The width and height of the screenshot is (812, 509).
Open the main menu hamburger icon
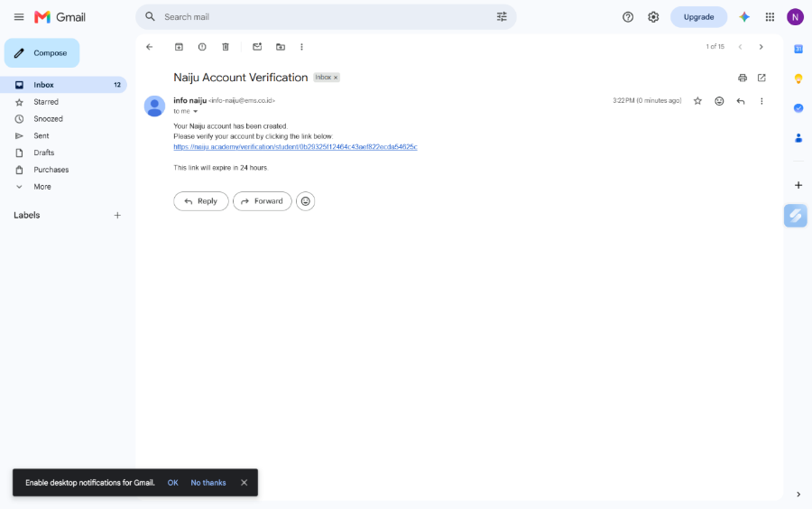19,17
